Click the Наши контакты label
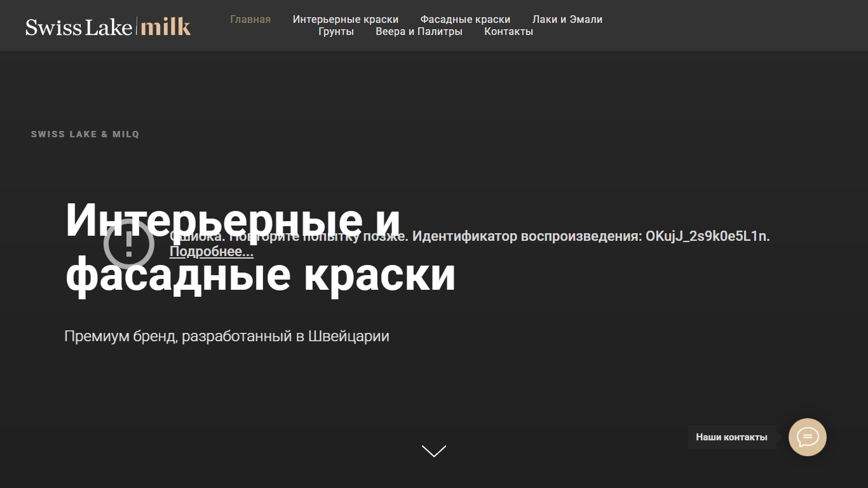868x488 pixels. pos(732,437)
